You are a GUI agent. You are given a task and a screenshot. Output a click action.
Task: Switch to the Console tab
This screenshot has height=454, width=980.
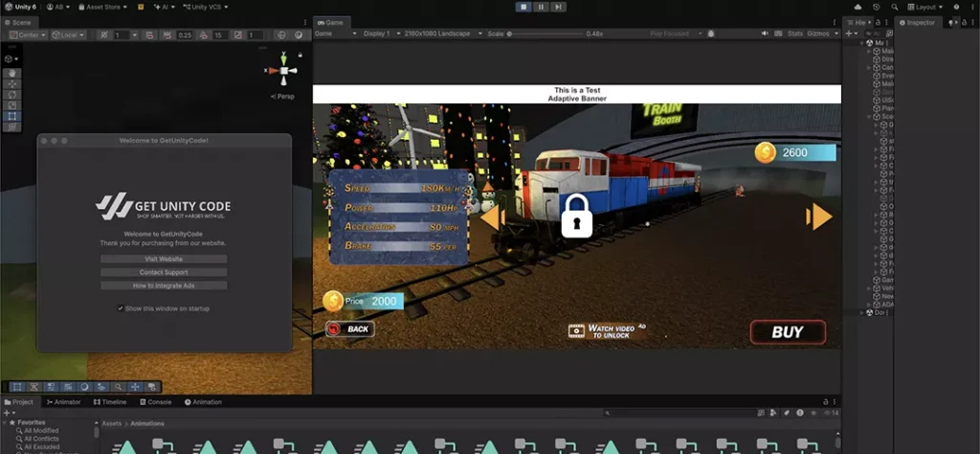156,402
